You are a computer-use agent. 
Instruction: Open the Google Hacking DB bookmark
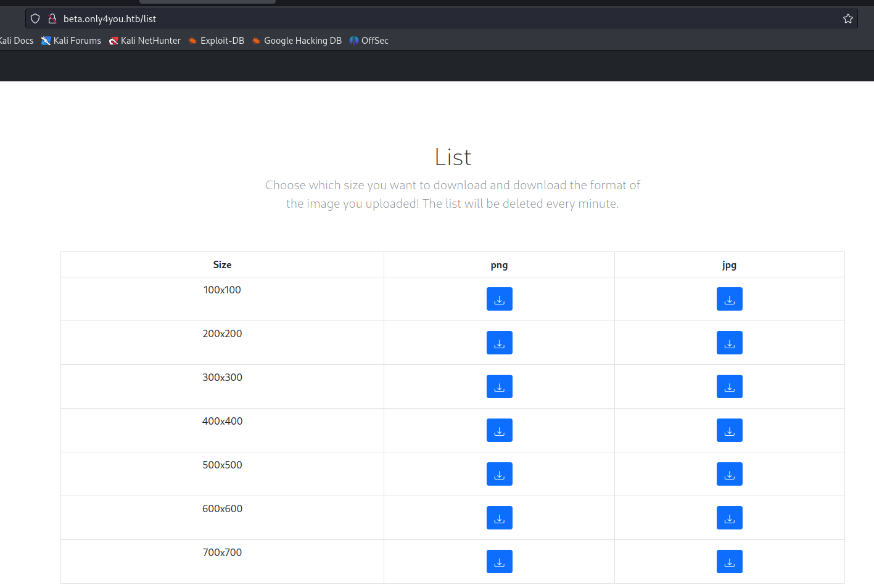pos(297,41)
